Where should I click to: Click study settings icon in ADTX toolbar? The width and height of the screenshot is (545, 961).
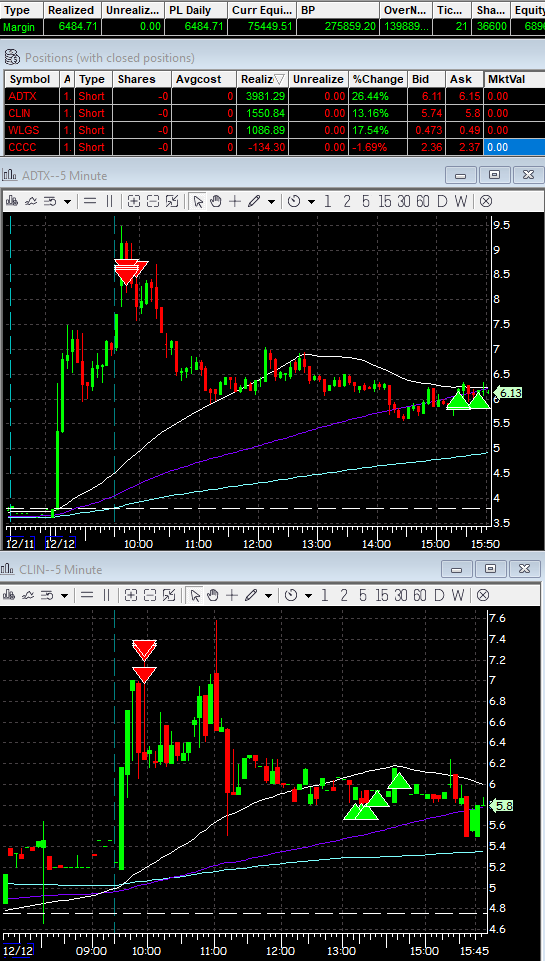[x=50, y=201]
